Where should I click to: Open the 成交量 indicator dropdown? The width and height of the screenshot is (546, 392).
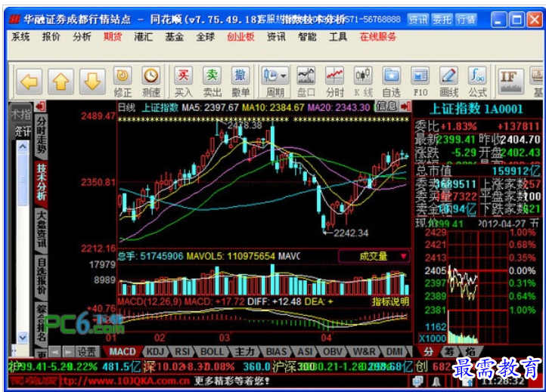pyautogui.click(x=374, y=256)
